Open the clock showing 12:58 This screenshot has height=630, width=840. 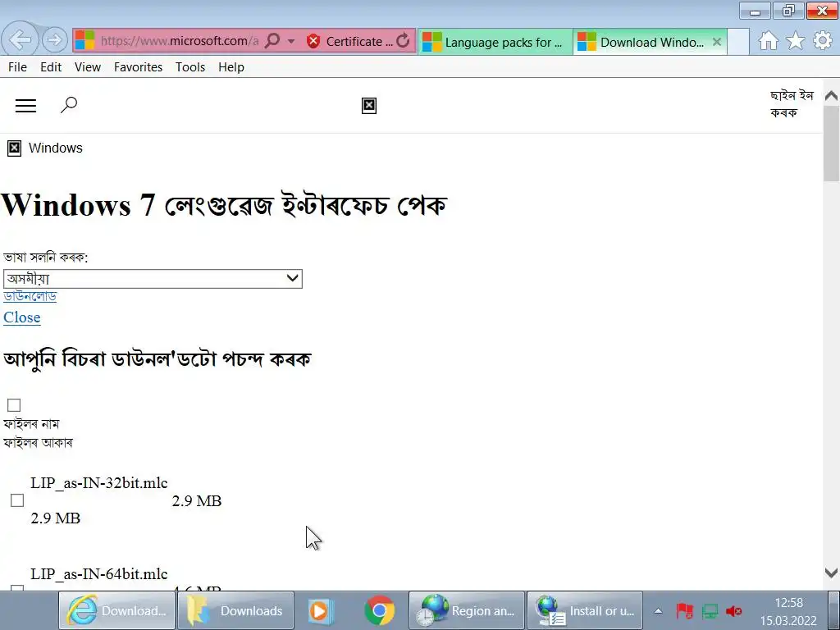tap(788, 610)
